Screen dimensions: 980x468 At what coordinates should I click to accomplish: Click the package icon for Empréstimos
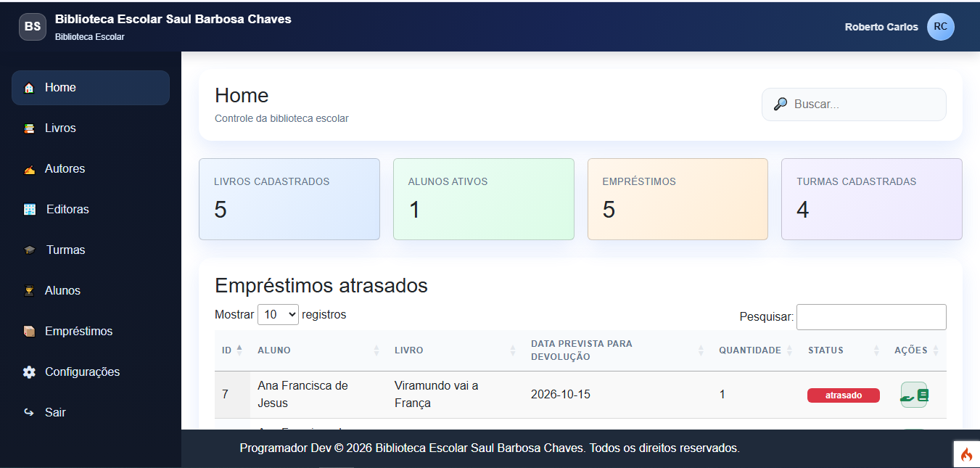[29, 332]
